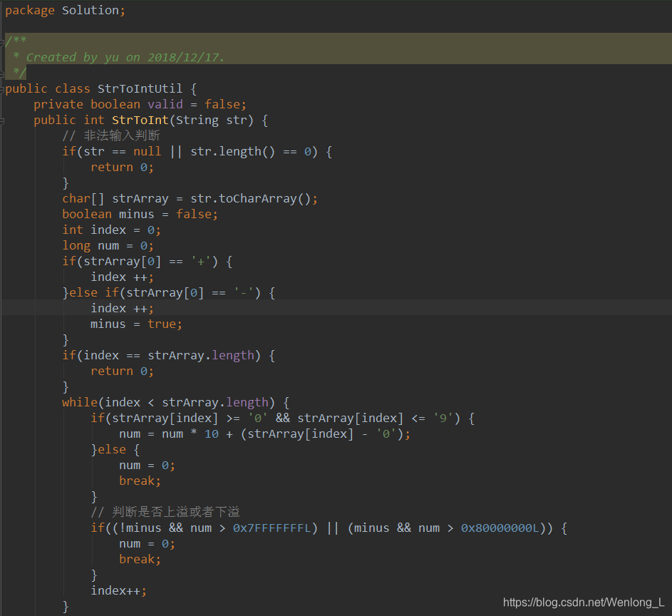Collapse the StrToInt method fold marker
The width and height of the screenshot is (672, 616).
[x=1, y=122]
